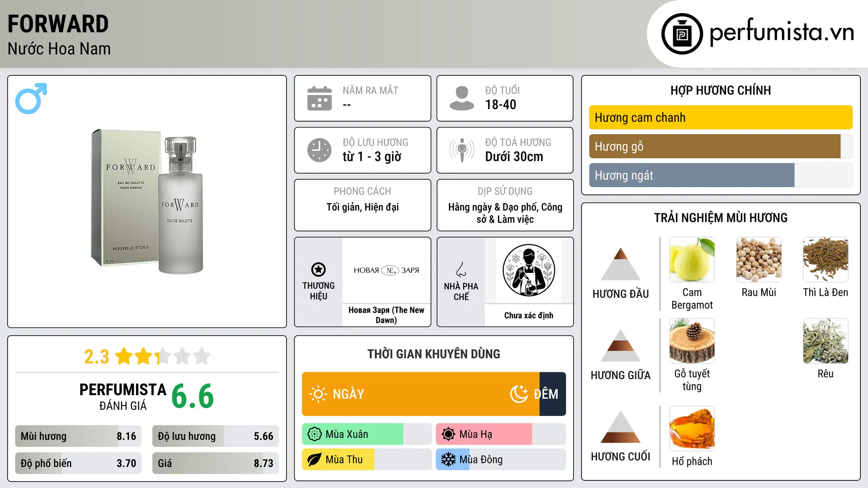The height and width of the screenshot is (488, 868).
Task: Click the calendar icon beside Năm ra mắt
Action: (x=320, y=98)
